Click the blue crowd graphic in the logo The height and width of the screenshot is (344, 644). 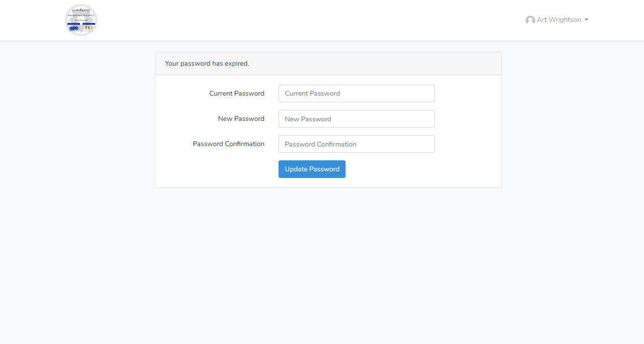tap(74, 29)
